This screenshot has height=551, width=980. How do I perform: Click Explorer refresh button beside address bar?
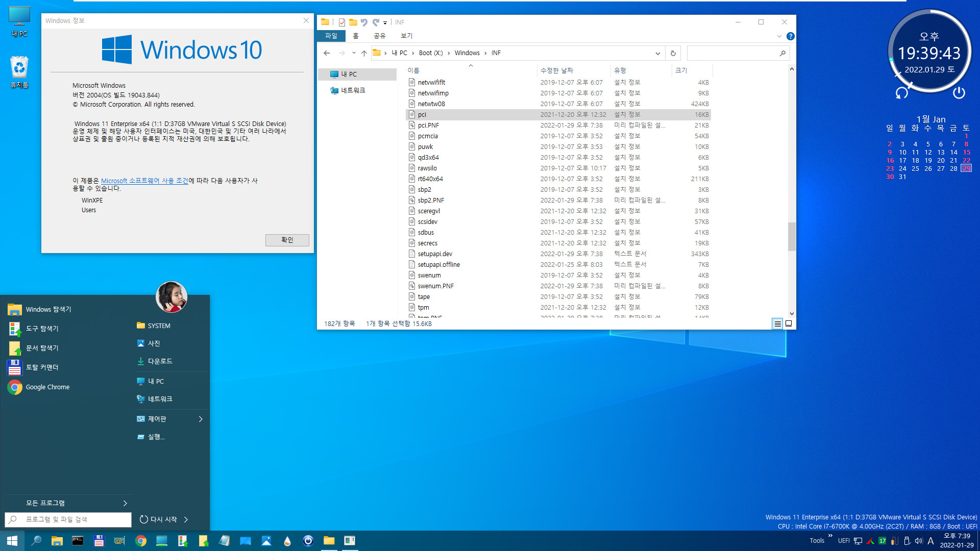pyautogui.click(x=673, y=53)
